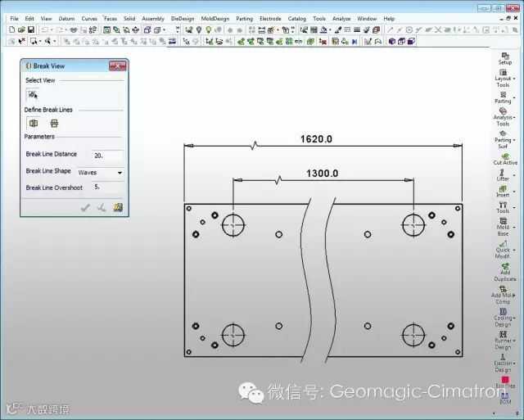Select the 1300.0 dimension text
The image size is (524, 420).
tap(322, 174)
